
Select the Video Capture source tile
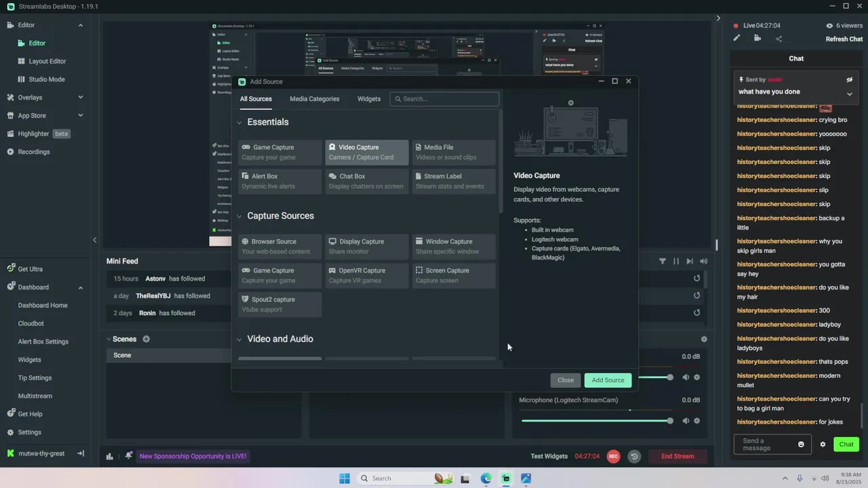pyautogui.click(x=367, y=152)
